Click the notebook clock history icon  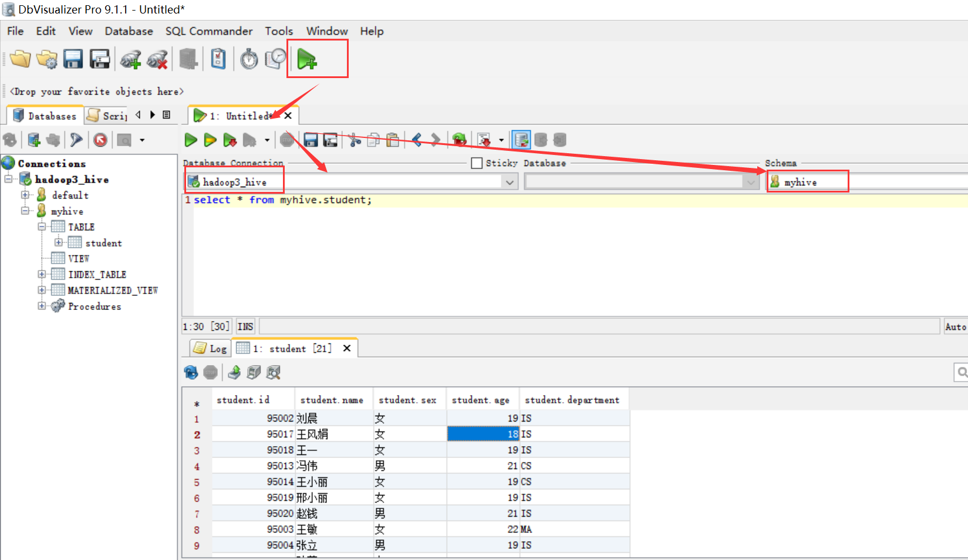[x=275, y=58]
